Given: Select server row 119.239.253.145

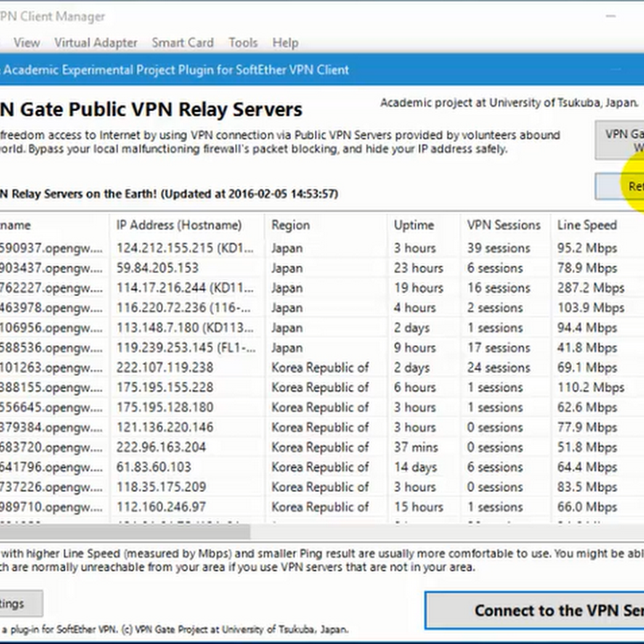Looking at the screenshot, I should tap(322, 348).
